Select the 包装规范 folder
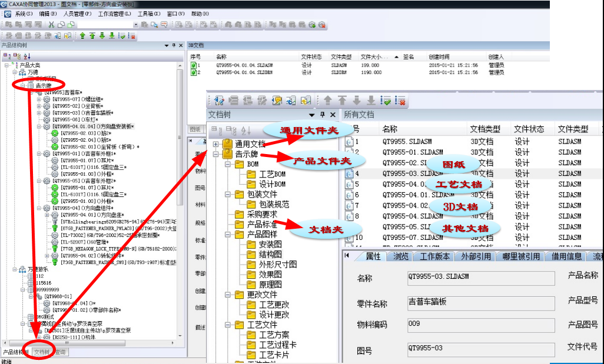Screen dimensions: 604x364 pyautogui.click(x=274, y=204)
